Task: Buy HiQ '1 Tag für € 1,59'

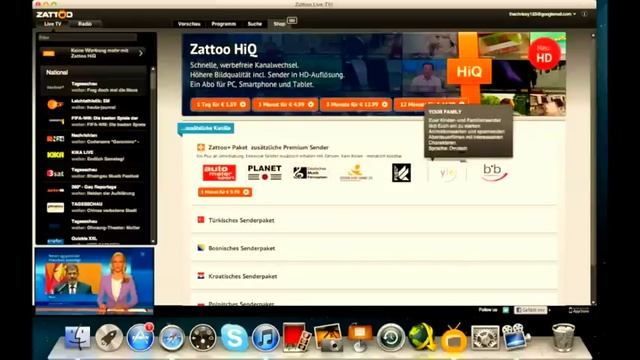Action: pos(220,104)
